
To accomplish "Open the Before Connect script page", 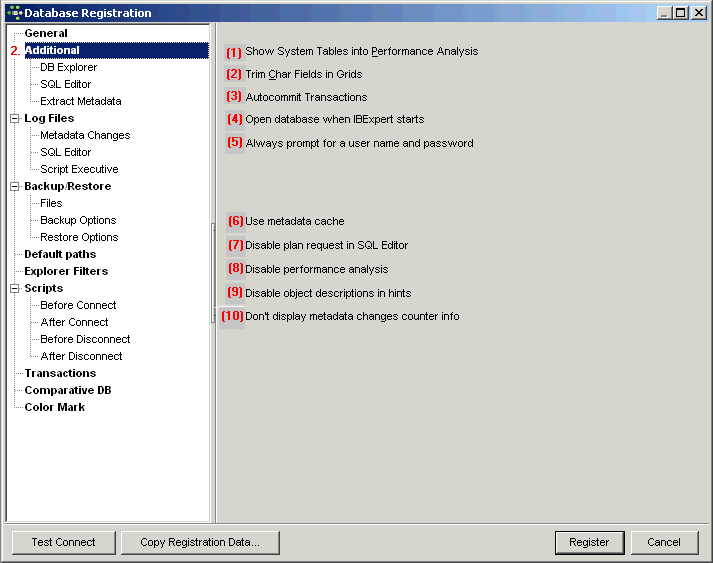I will (x=78, y=305).
